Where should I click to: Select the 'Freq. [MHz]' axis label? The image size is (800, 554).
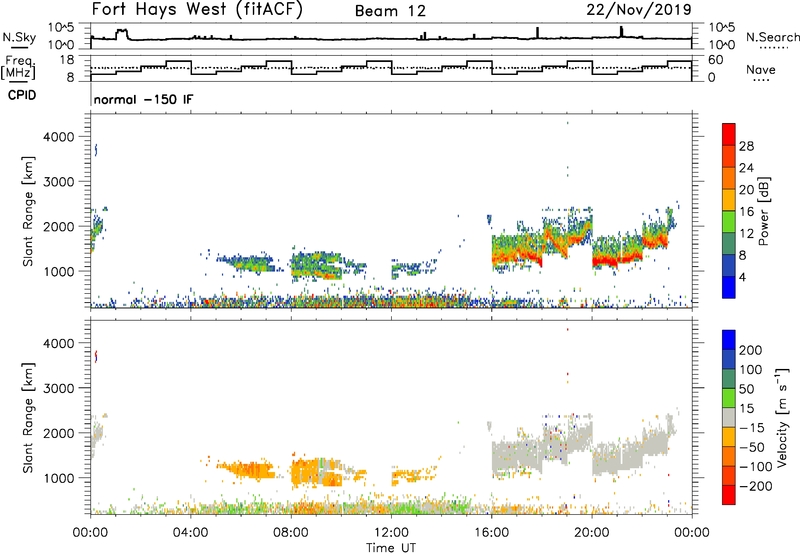pos(19,67)
